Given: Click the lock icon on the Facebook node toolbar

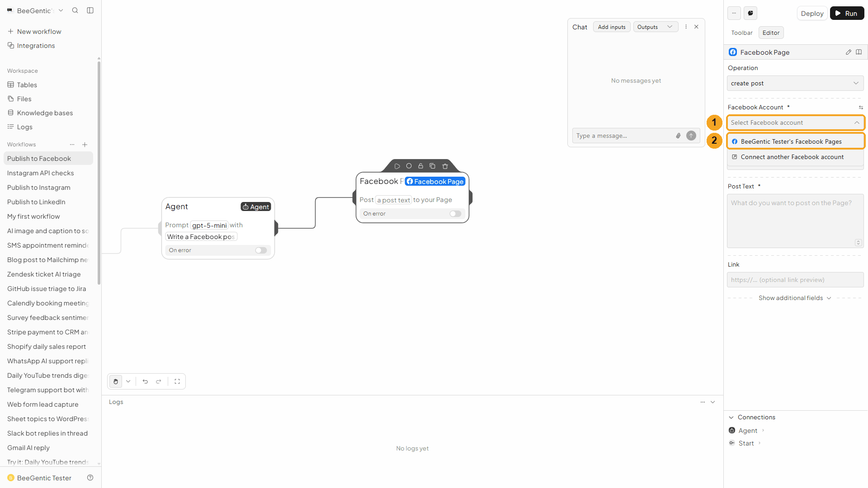Looking at the screenshot, I should [x=420, y=166].
